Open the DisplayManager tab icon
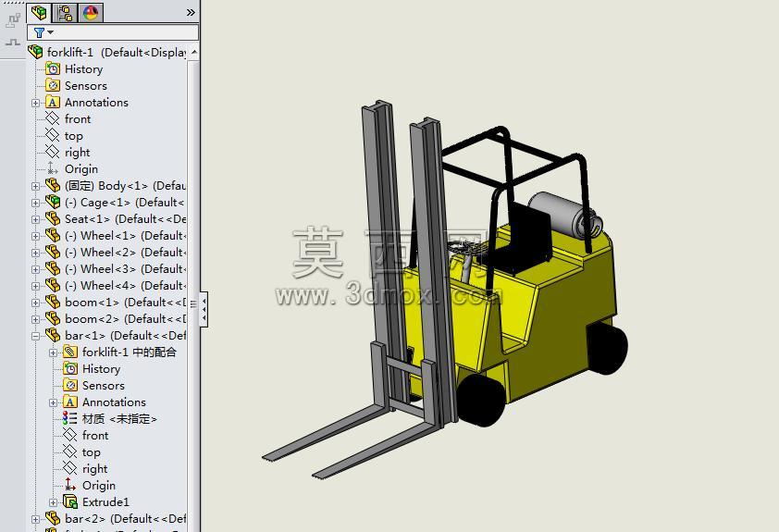 [91, 12]
